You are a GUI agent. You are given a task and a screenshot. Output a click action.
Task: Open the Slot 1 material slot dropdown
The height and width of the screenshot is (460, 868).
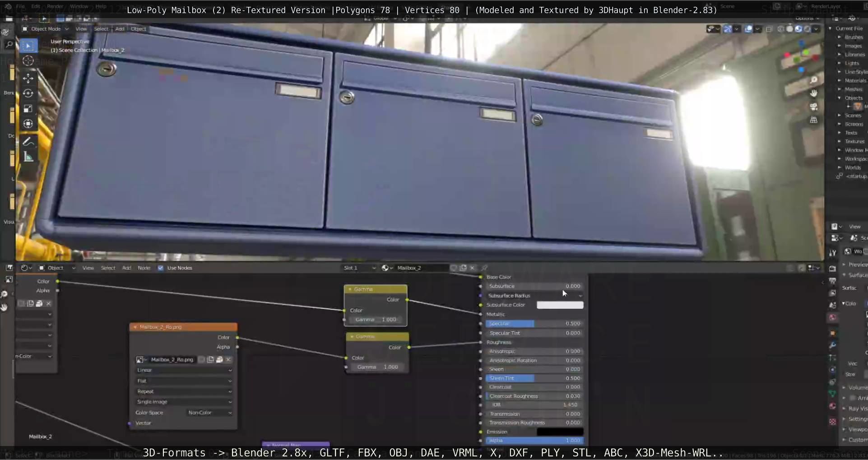pos(359,268)
